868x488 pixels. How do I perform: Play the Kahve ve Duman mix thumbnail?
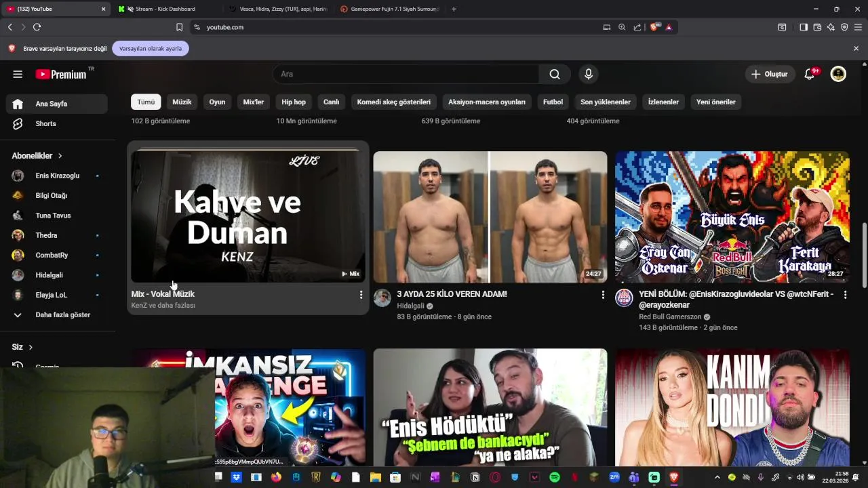248,216
